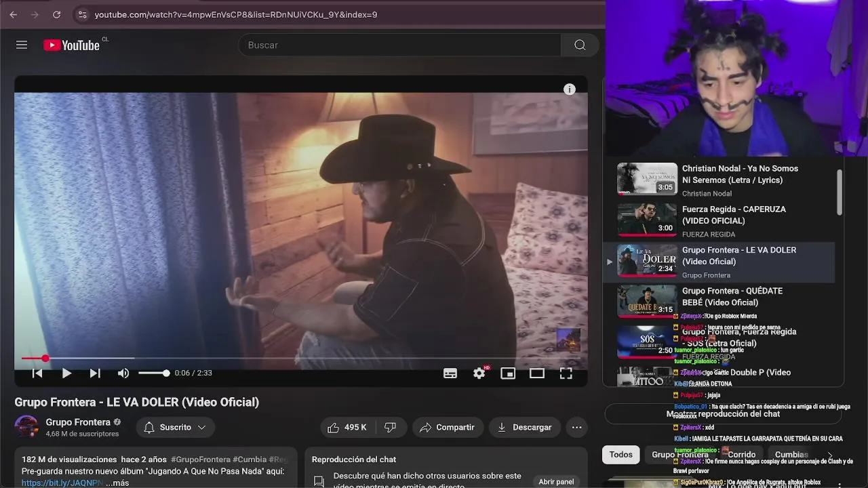Click the chat replay section icon
The width and height of the screenshot is (868, 488).
point(319,481)
